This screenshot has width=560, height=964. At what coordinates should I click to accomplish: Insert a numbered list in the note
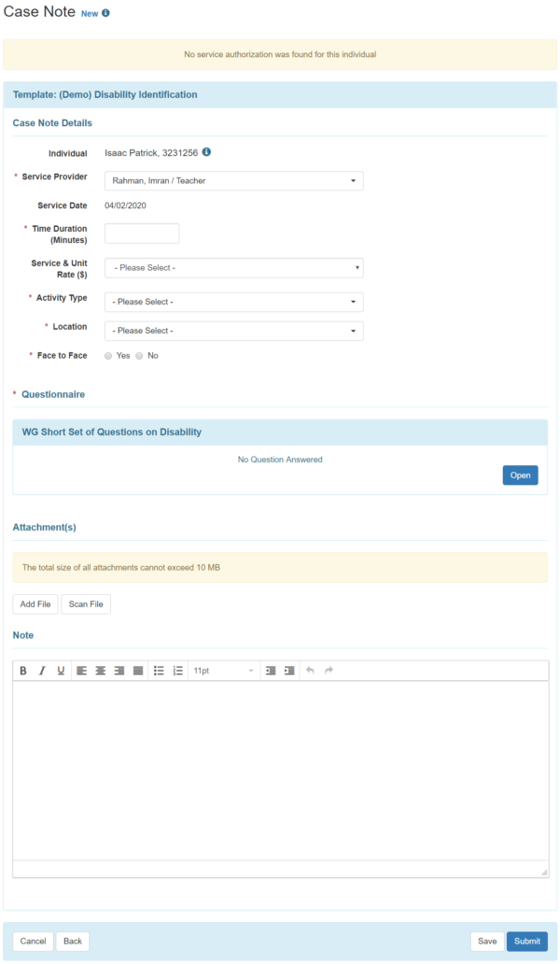(176, 670)
